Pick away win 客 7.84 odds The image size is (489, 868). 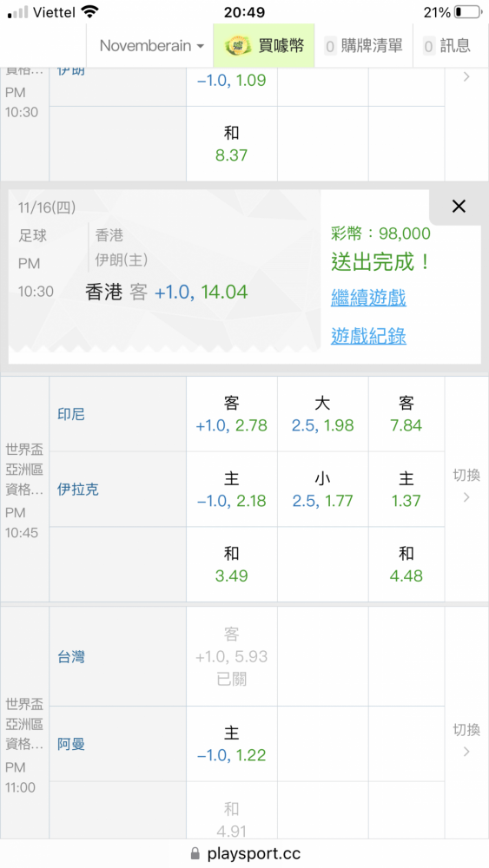406,414
